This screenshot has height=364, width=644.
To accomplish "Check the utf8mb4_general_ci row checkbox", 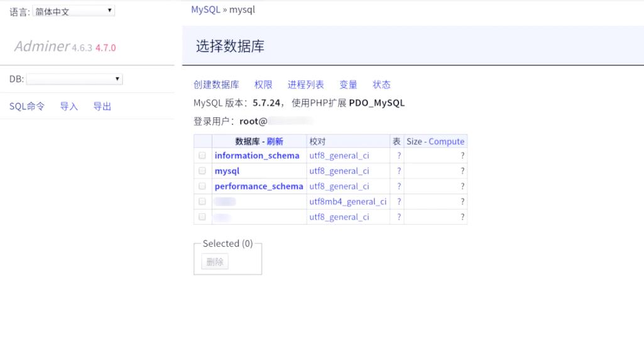I will point(202,201).
